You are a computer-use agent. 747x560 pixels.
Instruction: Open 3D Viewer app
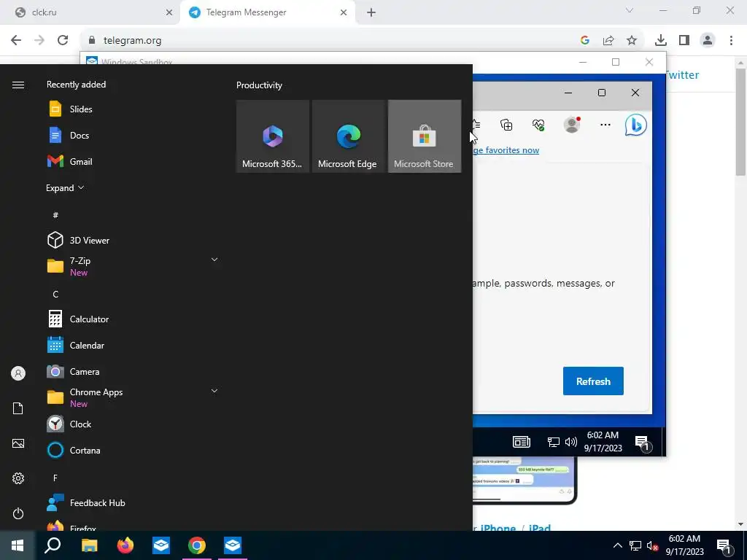click(133, 240)
